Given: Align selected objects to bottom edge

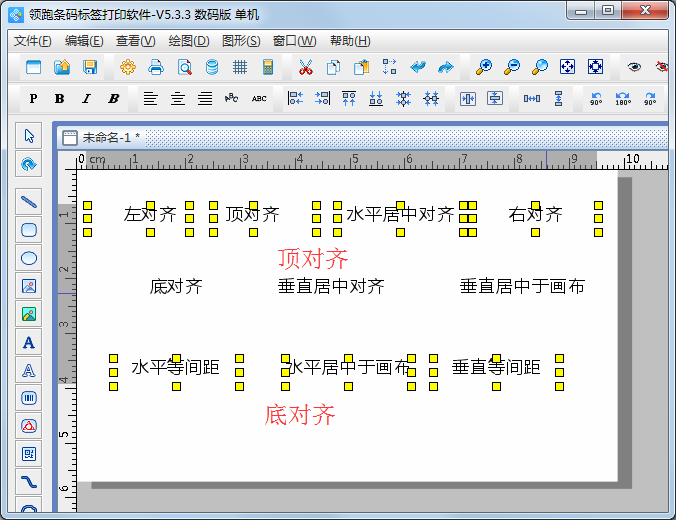Looking at the screenshot, I should 376,99.
